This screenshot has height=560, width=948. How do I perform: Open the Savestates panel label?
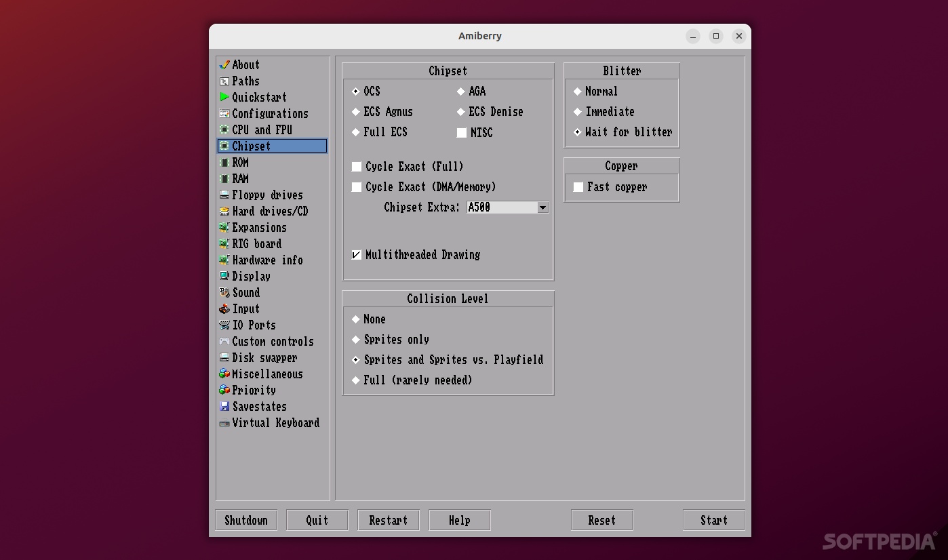[259, 407]
